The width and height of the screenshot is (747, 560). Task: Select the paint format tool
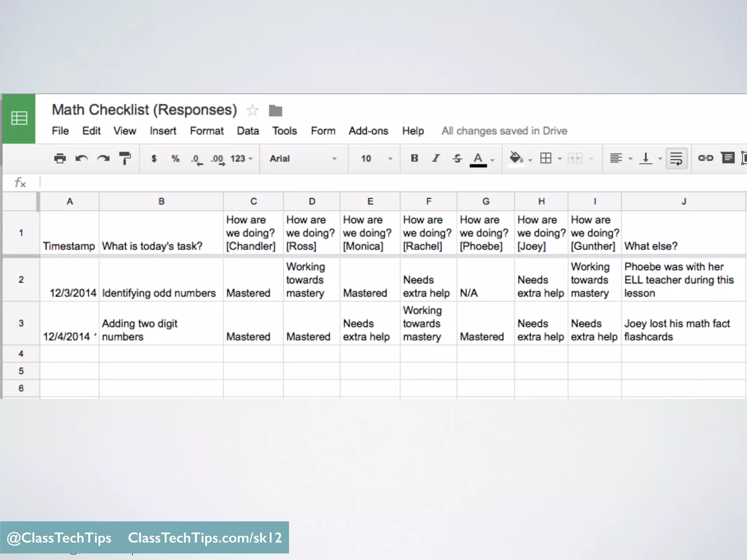pyautogui.click(x=125, y=159)
